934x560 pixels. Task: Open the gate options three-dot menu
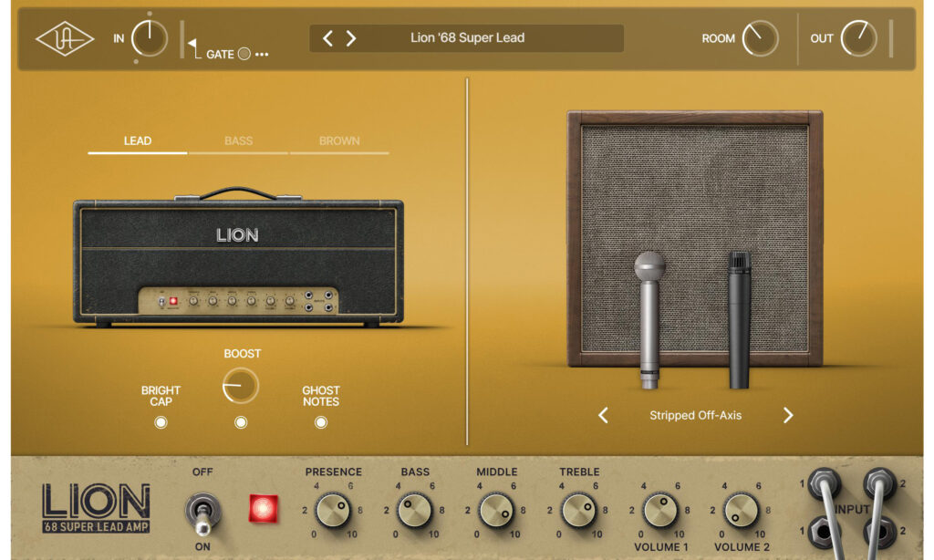pyautogui.click(x=262, y=55)
